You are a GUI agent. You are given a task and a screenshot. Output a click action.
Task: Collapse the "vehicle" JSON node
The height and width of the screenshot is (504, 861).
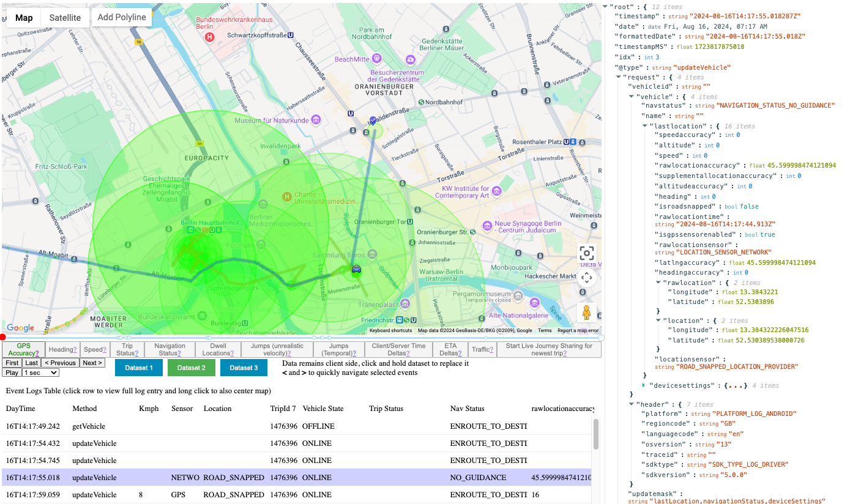(x=632, y=97)
